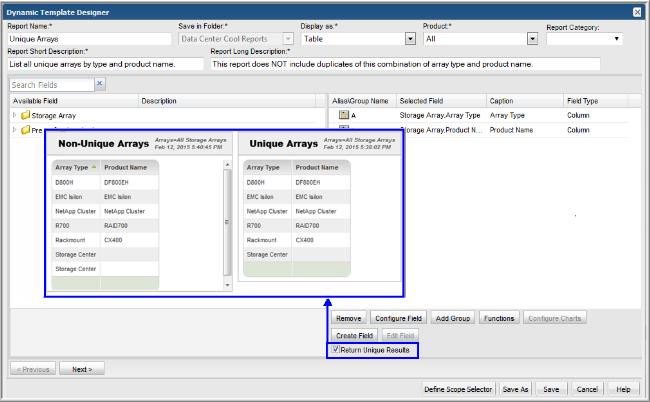Click the Report Long Description field

coord(405,64)
